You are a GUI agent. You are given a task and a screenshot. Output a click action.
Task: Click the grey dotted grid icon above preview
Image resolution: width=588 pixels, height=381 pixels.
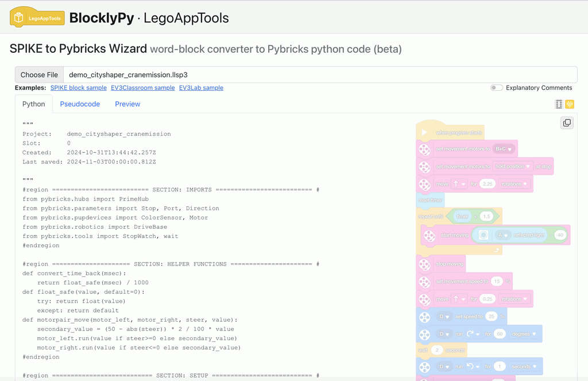(x=559, y=104)
